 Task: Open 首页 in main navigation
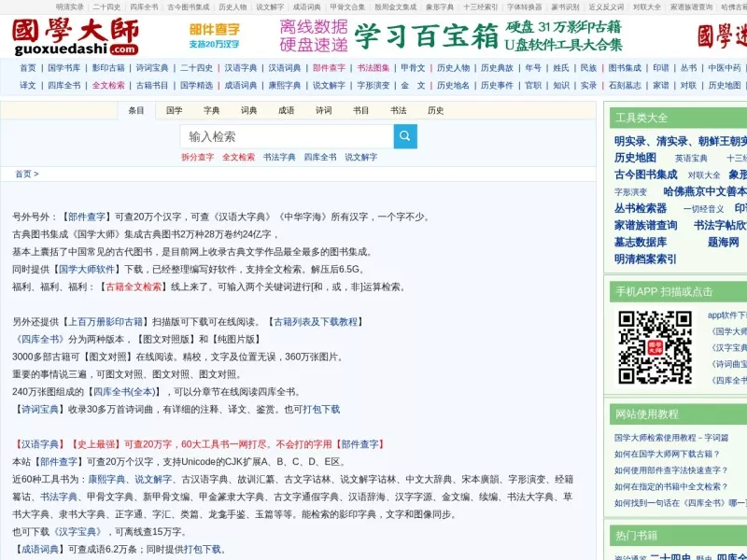point(28,68)
